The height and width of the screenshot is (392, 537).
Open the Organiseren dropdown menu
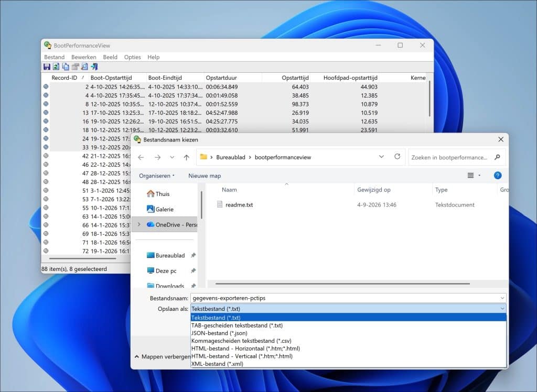click(157, 176)
